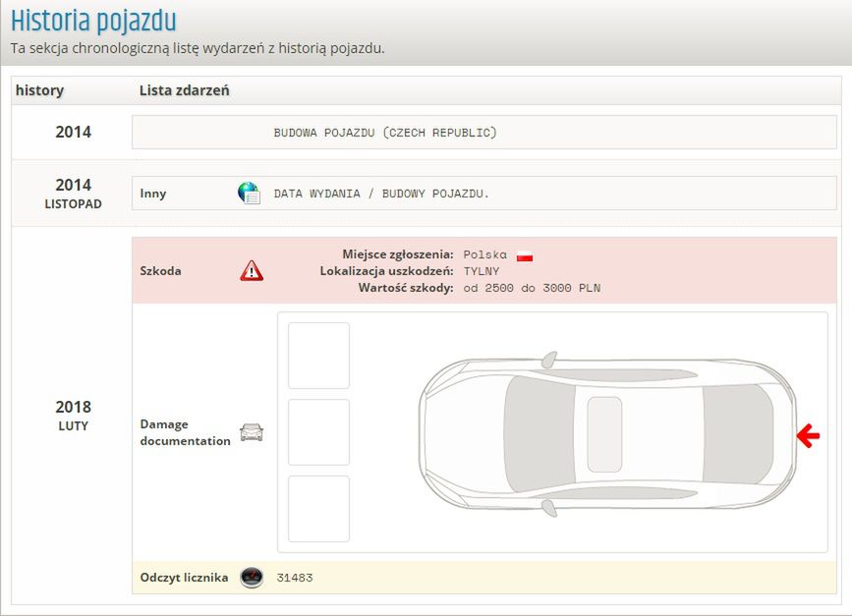The image size is (852, 616).
Task: Select the section description sentence under heading
Action: [198, 48]
